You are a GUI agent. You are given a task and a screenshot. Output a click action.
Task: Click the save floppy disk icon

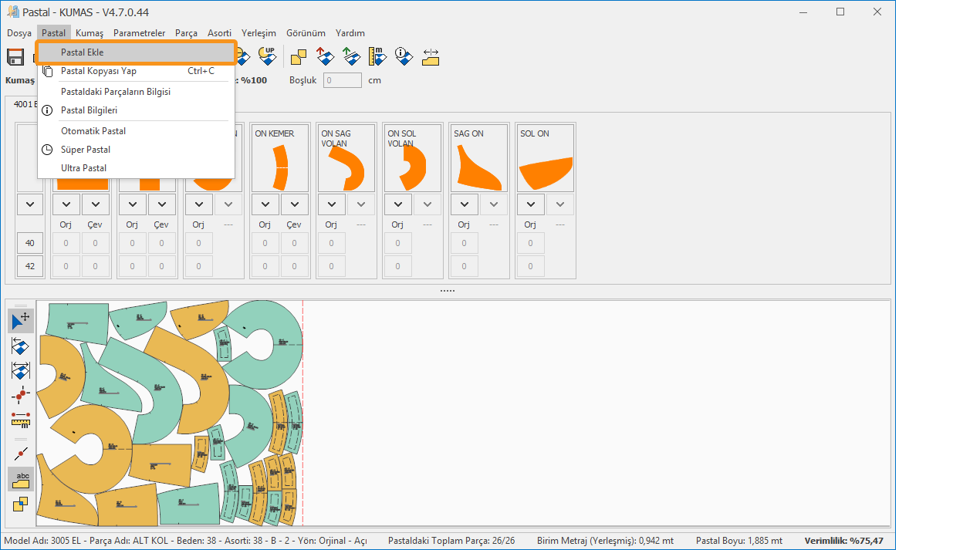15,56
